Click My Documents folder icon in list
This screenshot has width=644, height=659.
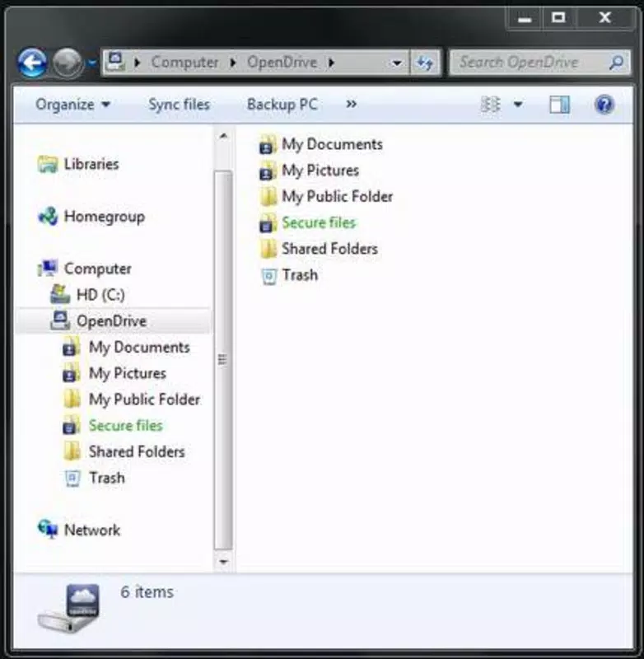coord(268,144)
